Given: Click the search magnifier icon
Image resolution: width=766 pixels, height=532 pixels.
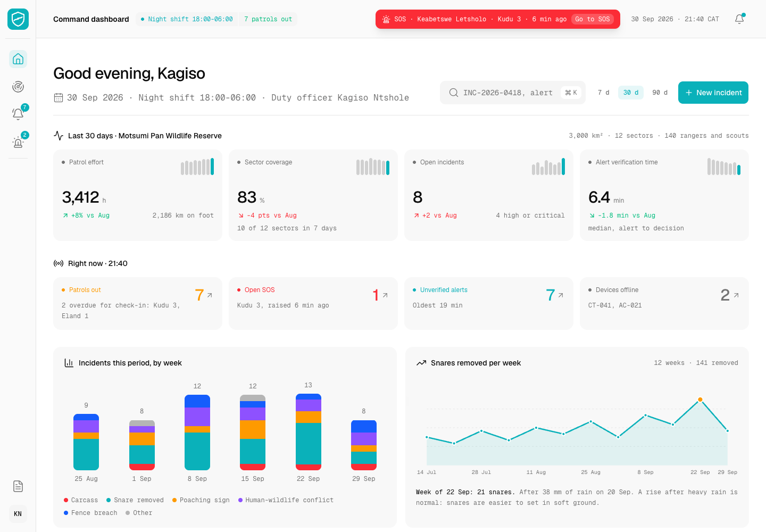Looking at the screenshot, I should pyautogui.click(x=454, y=93).
